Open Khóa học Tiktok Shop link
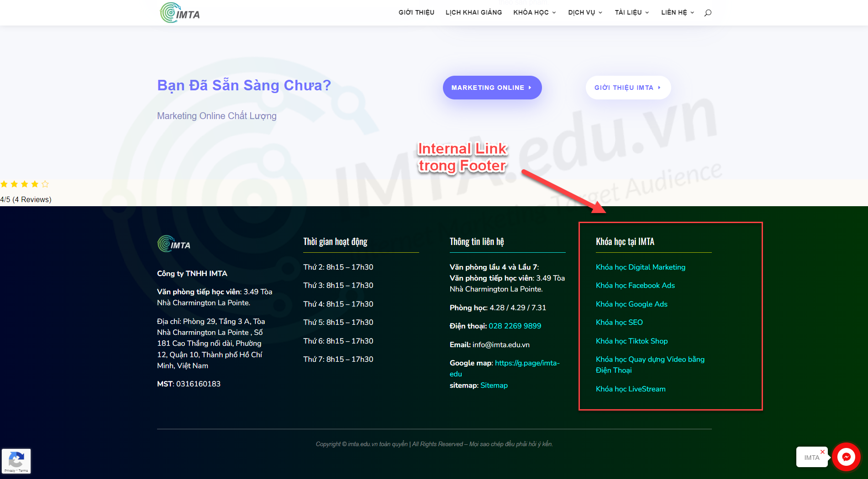 [x=631, y=341]
